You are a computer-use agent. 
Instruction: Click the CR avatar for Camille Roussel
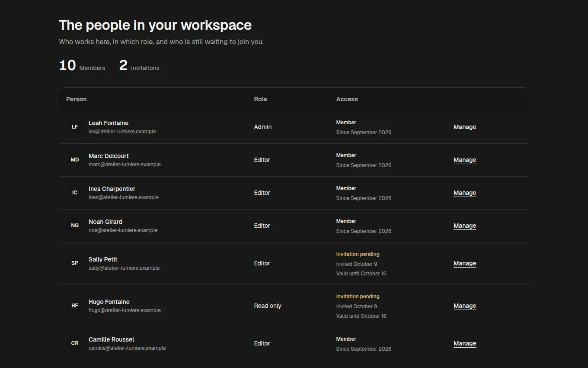75,343
